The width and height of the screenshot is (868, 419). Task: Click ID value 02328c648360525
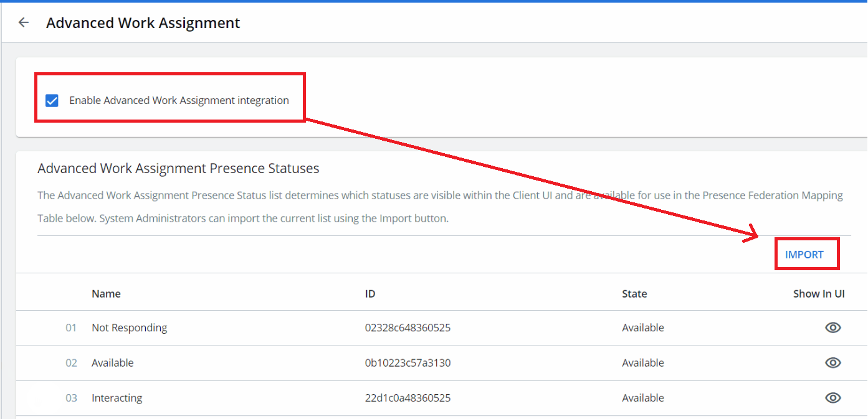[408, 328]
